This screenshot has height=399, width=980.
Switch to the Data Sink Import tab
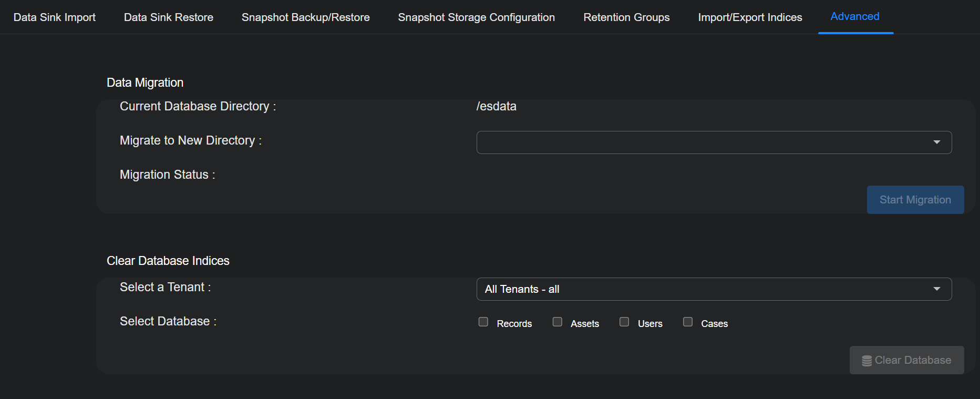(x=55, y=17)
